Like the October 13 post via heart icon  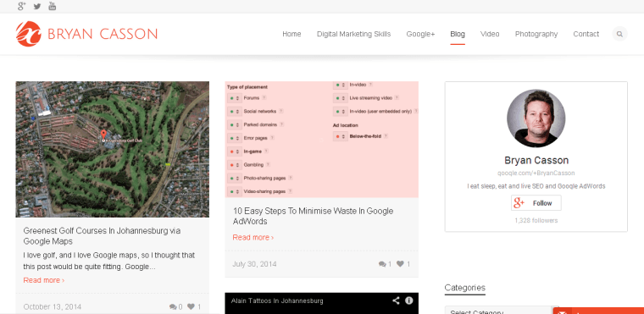pos(192,306)
